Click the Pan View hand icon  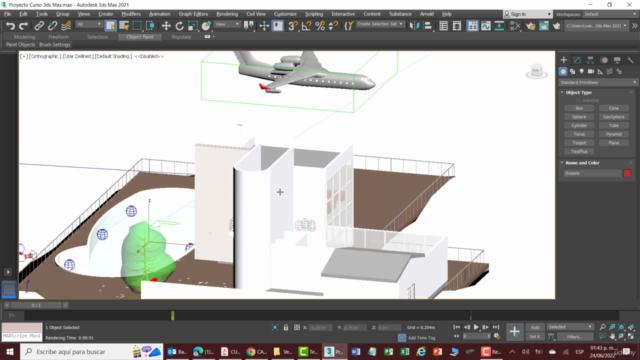(613, 336)
